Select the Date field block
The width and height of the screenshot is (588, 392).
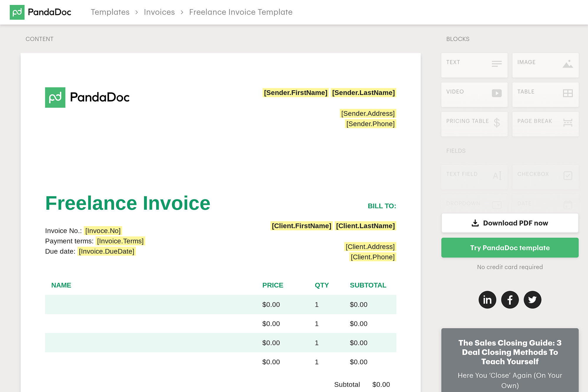[x=545, y=203]
